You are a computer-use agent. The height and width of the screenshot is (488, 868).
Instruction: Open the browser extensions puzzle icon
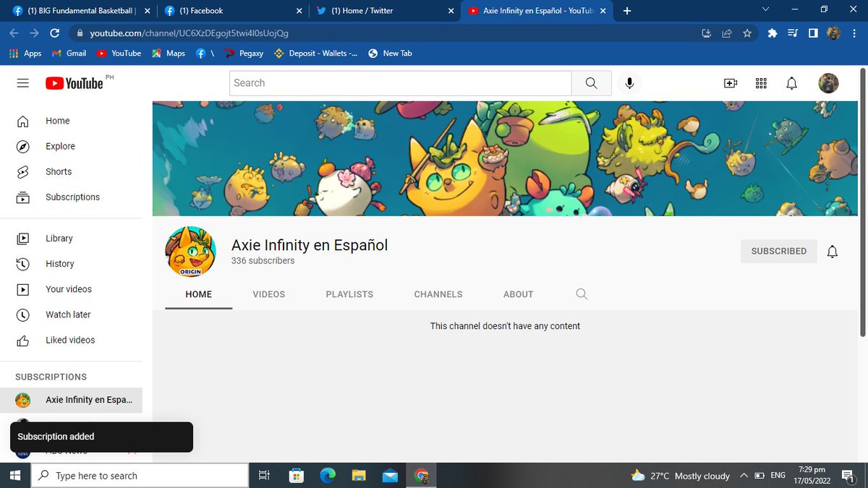click(x=773, y=33)
